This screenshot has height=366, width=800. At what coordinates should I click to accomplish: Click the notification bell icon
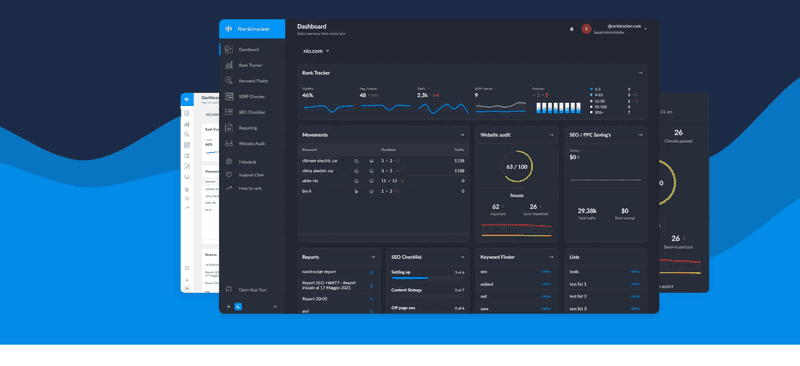pos(571,29)
